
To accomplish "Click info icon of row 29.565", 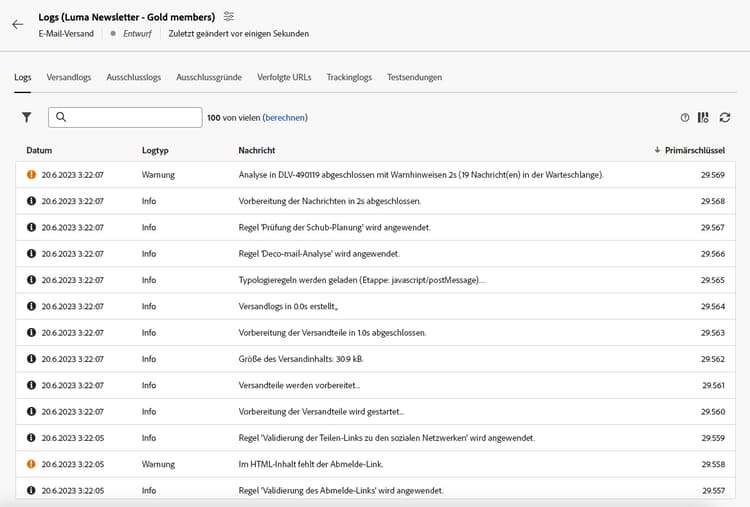I will pyautogui.click(x=31, y=280).
